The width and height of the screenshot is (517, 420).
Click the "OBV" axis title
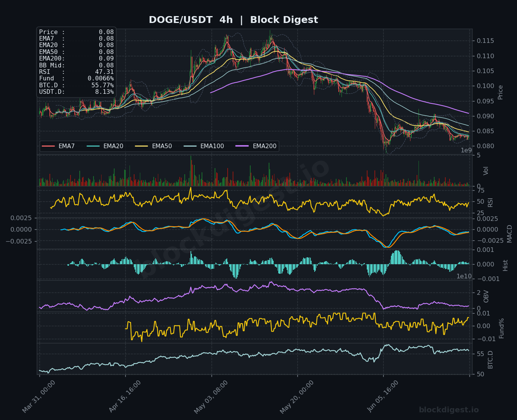486,296
